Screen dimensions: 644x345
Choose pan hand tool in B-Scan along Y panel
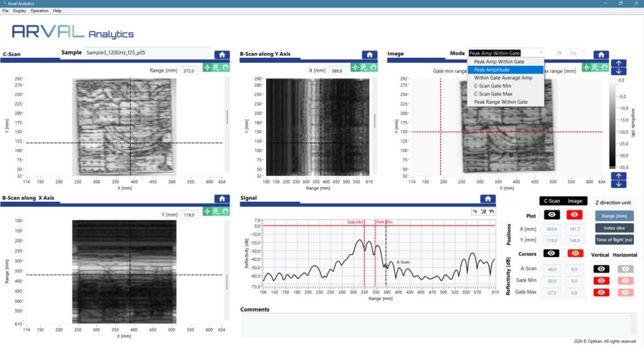[373, 67]
